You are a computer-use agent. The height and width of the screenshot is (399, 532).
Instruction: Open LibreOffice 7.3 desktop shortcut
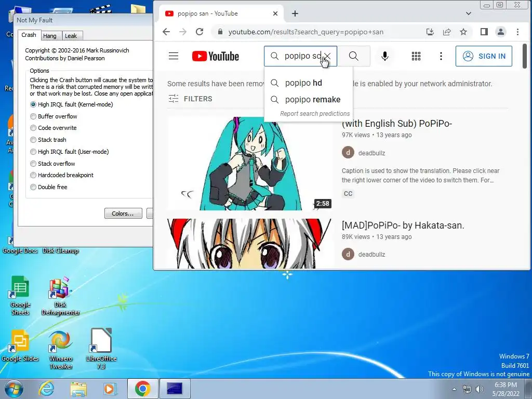pos(101,350)
